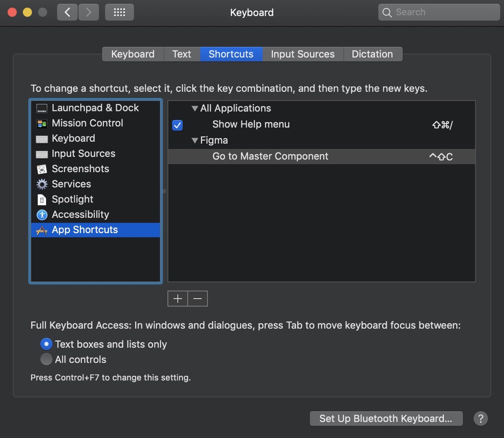Select Input Sources label in category list

83,154
